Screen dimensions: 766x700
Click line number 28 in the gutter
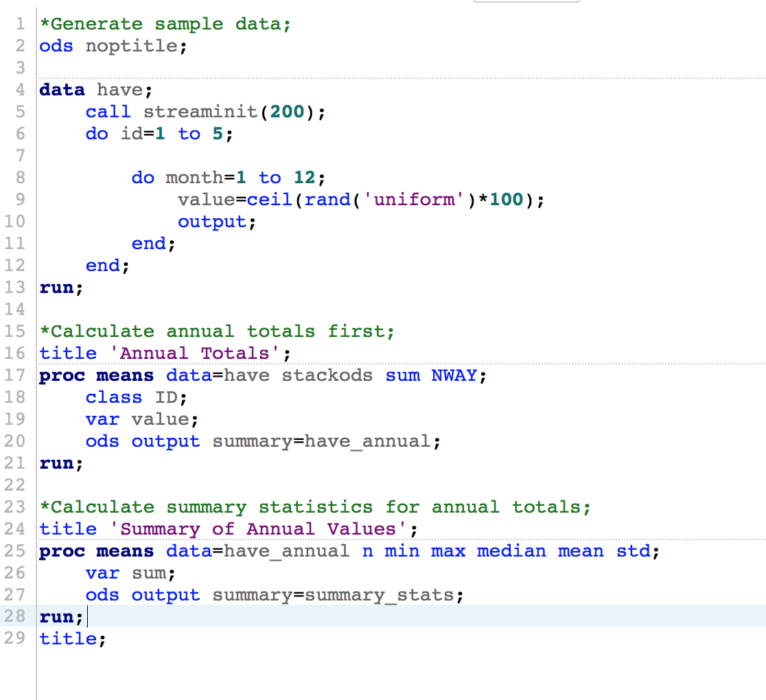point(14,616)
